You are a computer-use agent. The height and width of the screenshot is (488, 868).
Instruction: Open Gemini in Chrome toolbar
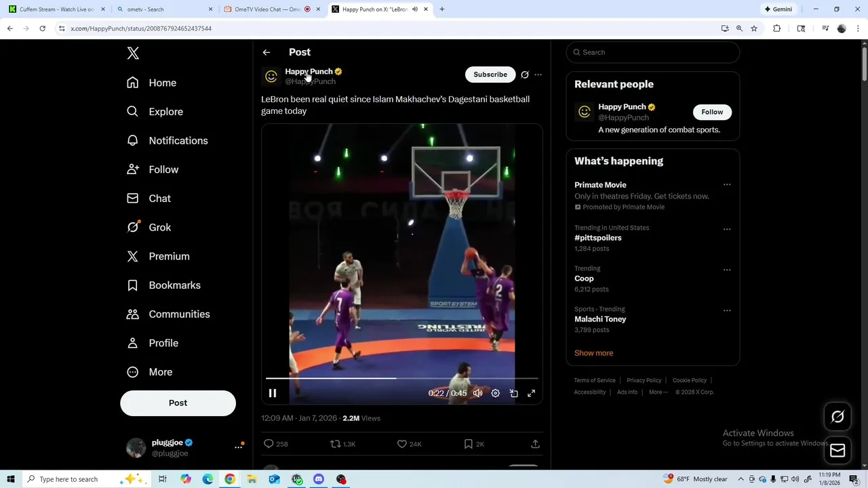coord(778,9)
